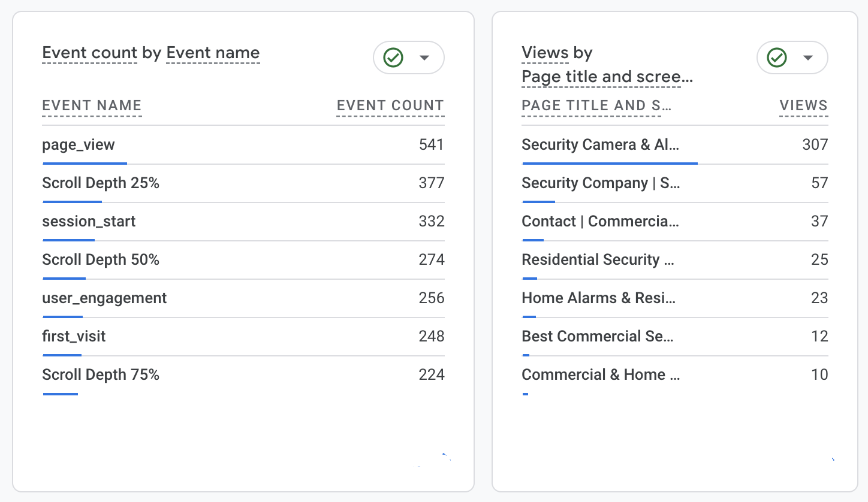This screenshot has width=868, height=502.
Task: Open the session_start event row
Action: point(89,222)
